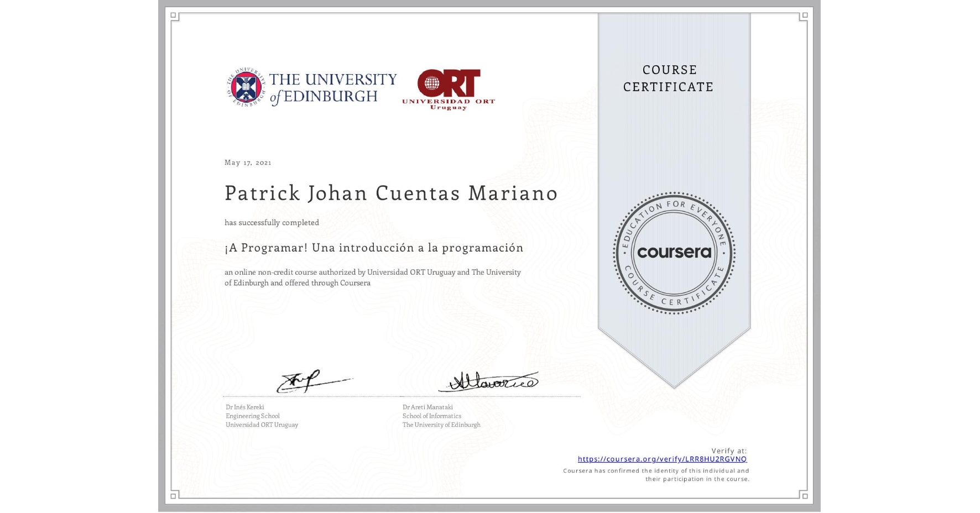Click 'has successfully completed' text
Image resolution: width=980 pixels, height=513 pixels.
[272, 222]
